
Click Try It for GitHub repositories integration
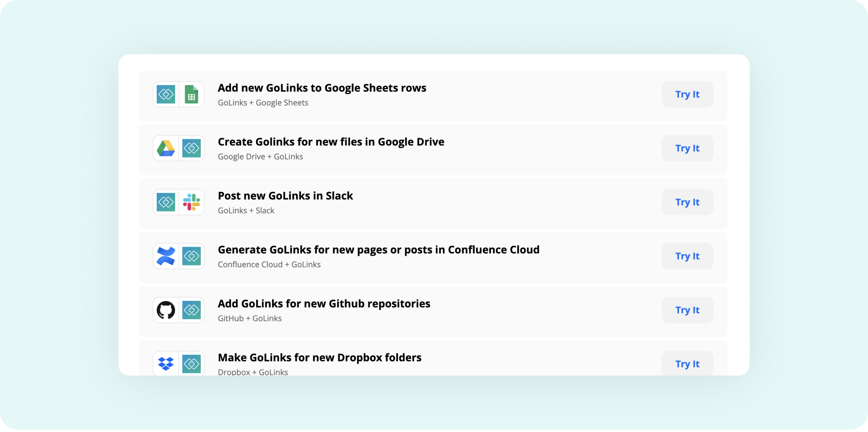[x=687, y=310]
